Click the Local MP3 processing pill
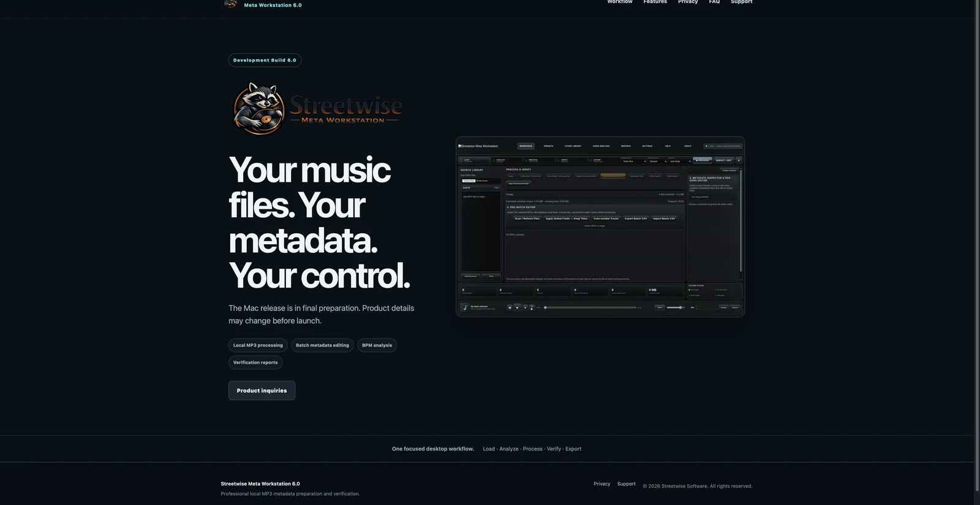 coord(258,345)
